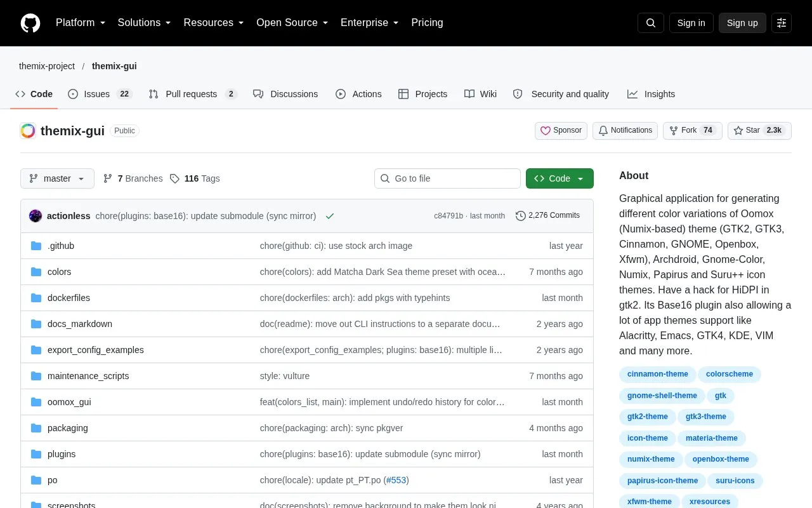Click the Go to file search field
The height and width of the screenshot is (508, 812).
(x=447, y=178)
